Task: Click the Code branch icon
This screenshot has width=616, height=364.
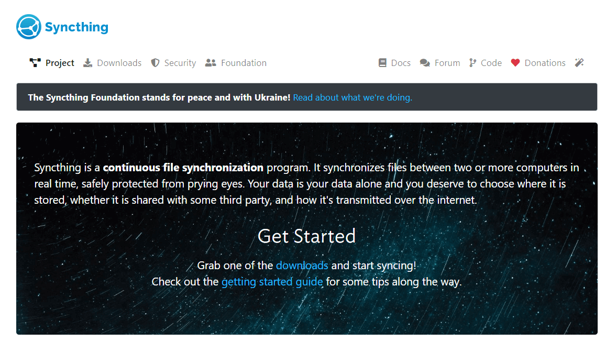Action: point(472,63)
